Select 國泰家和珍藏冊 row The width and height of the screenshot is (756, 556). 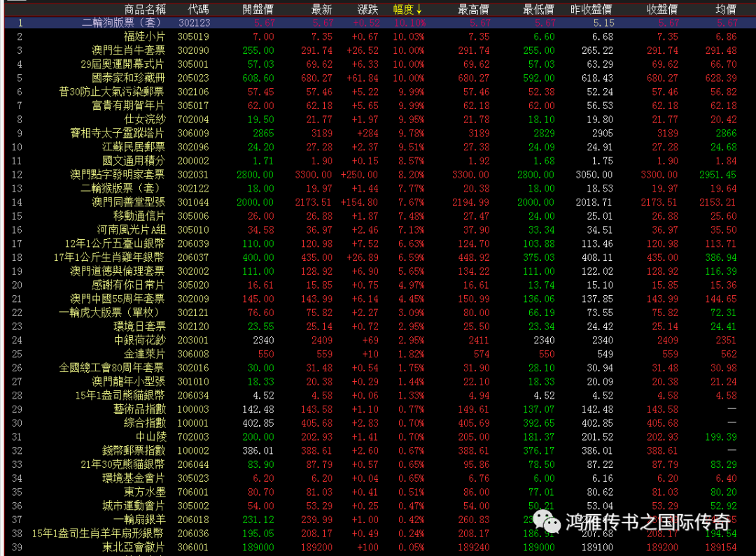pos(380,78)
